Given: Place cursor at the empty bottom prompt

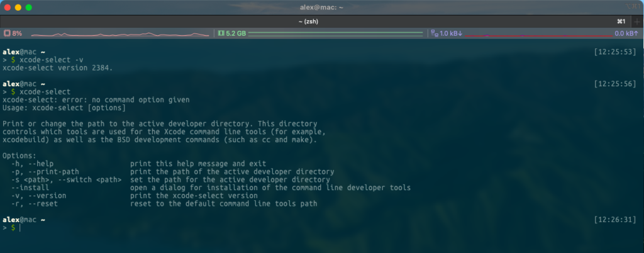Looking at the screenshot, I should 19,228.
